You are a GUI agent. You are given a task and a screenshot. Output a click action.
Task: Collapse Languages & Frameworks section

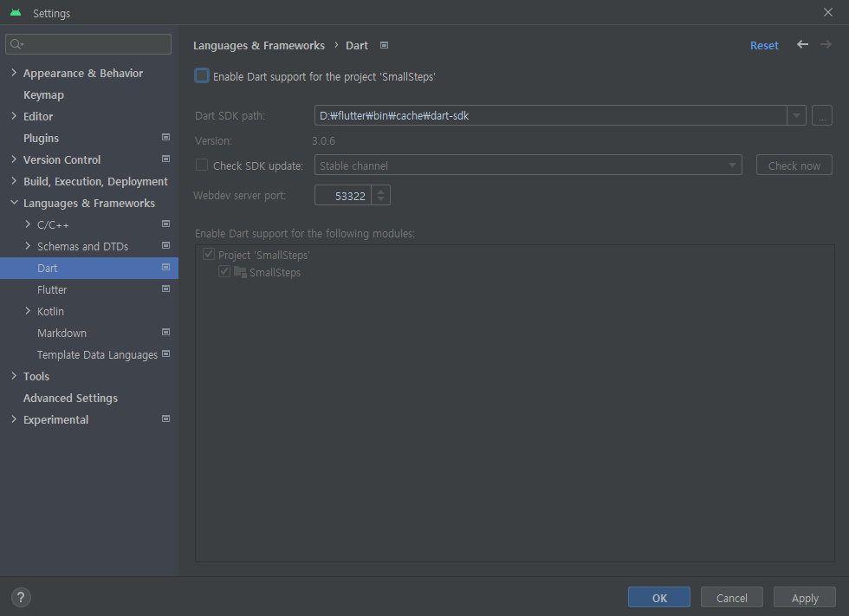(x=14, y=203)
